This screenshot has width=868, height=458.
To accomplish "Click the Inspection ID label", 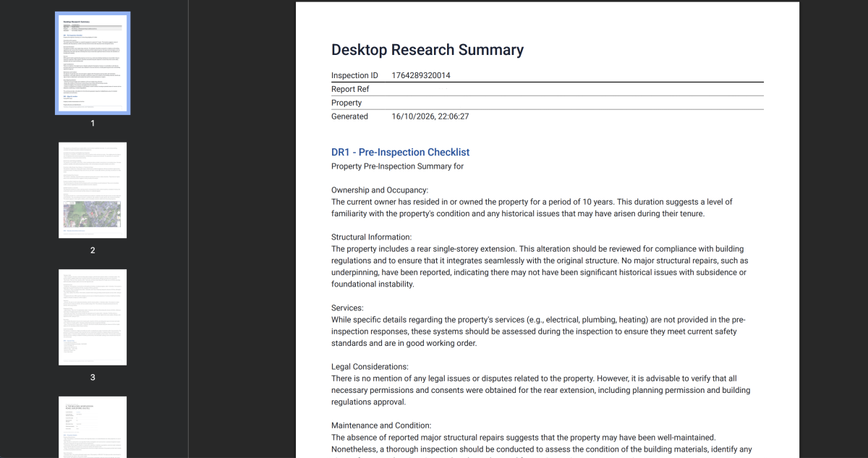I will click(x=354, y=75).
